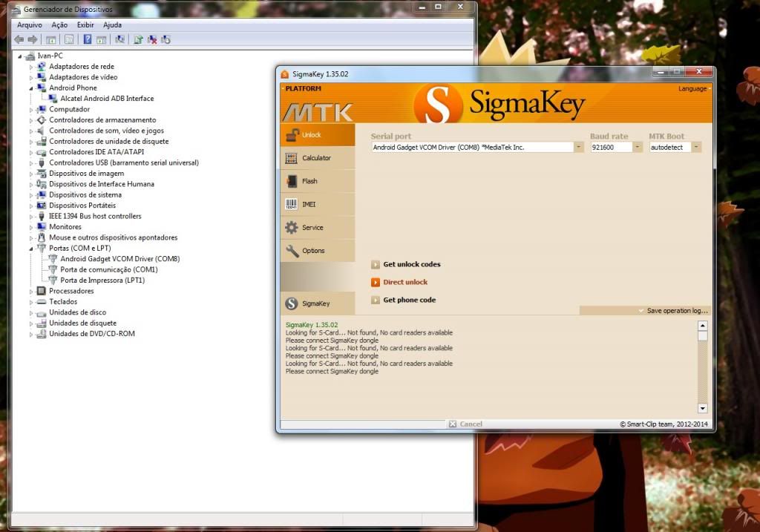Click the update driver software toolbar icon
Viewport: 760px width, 532px height.
point(138,40)
